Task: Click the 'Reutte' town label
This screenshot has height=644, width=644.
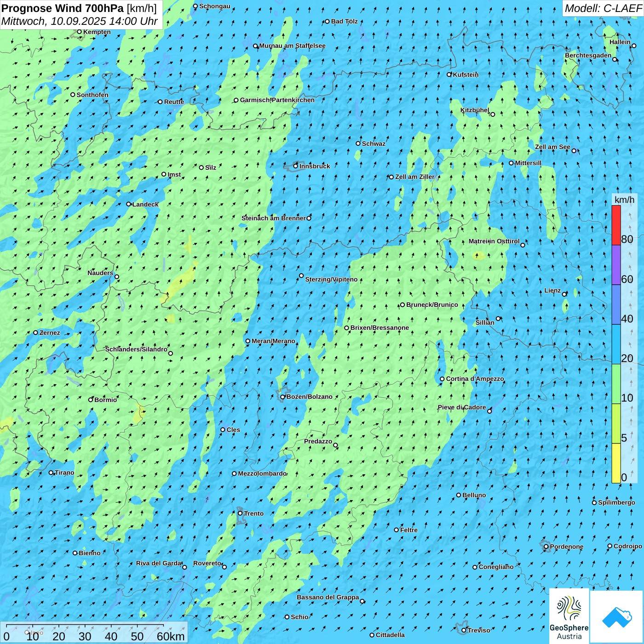Action: pos(174,102)
